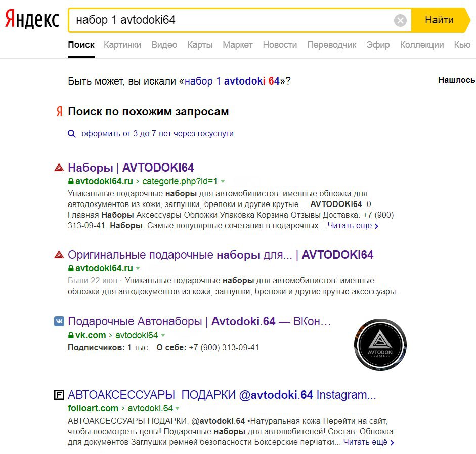This screenshot has height=454, width=476.
Task: Open the Эфир tab
Action: pyautogui.click(x=378, y=45)
